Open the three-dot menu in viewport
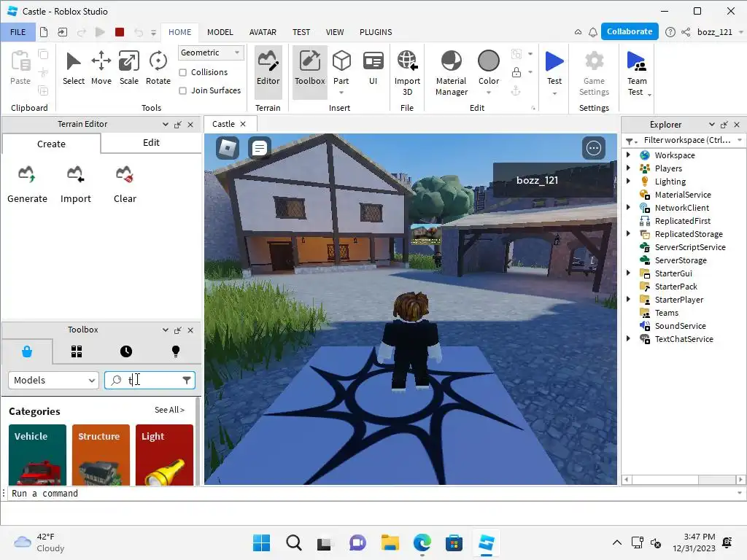Screen dimensions: 747x560 tap(594, 148)
